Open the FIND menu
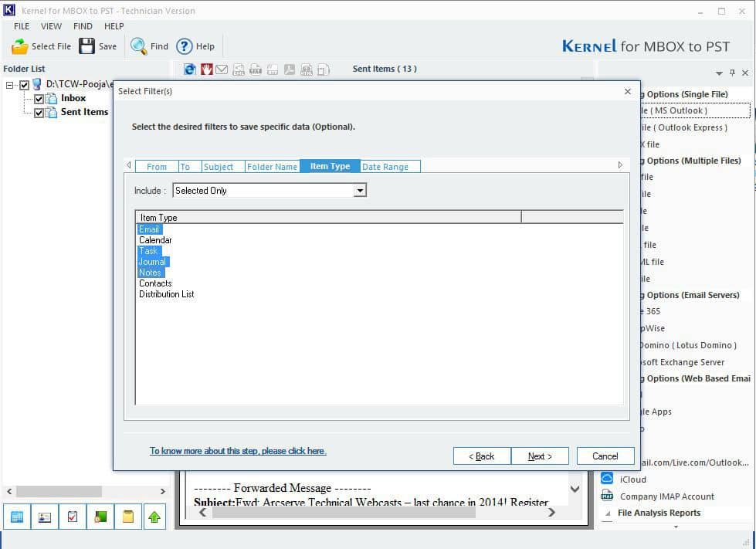 tap(83, 26)
